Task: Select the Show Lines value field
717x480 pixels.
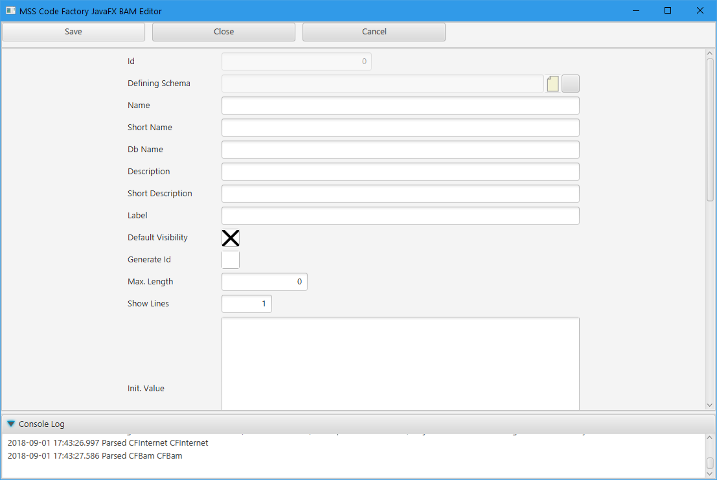Action: (246, 304)
